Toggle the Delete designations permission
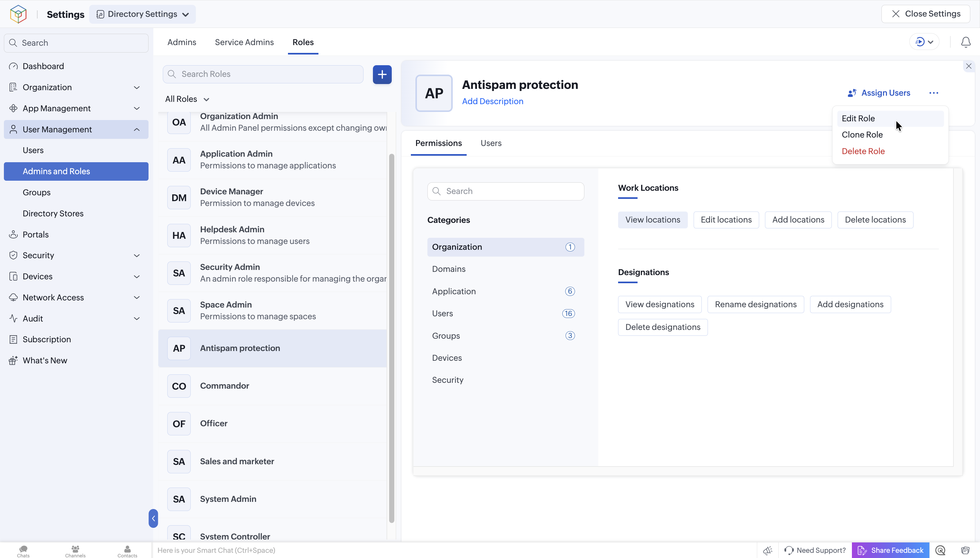The height and width of the screenshot is (558, 980). click(x=663, y=327)
